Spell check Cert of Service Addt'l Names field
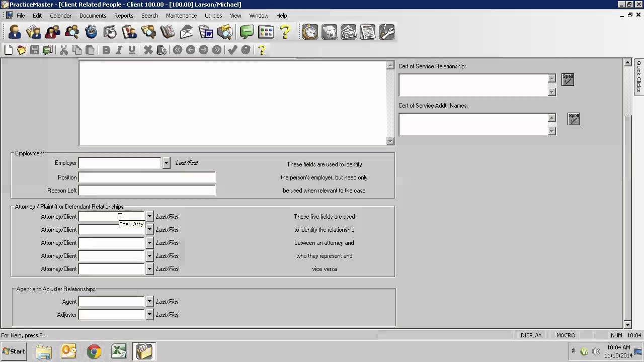 click(574, 119)
